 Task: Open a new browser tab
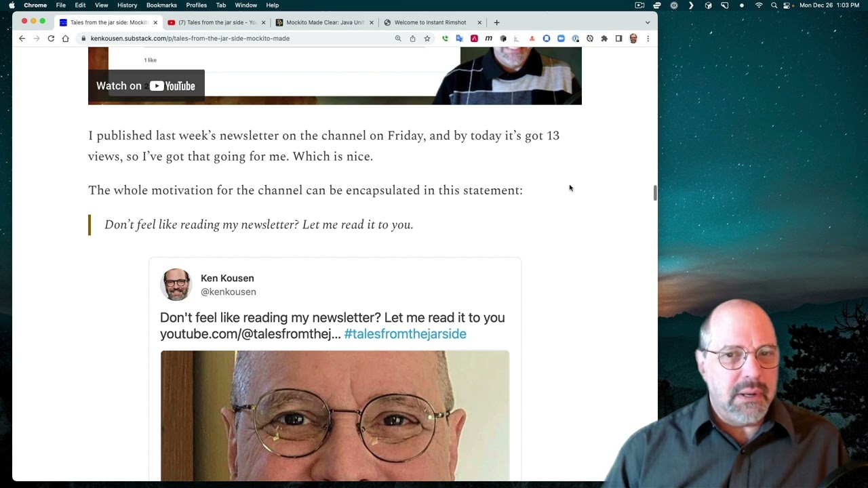[x=496, y=22]
